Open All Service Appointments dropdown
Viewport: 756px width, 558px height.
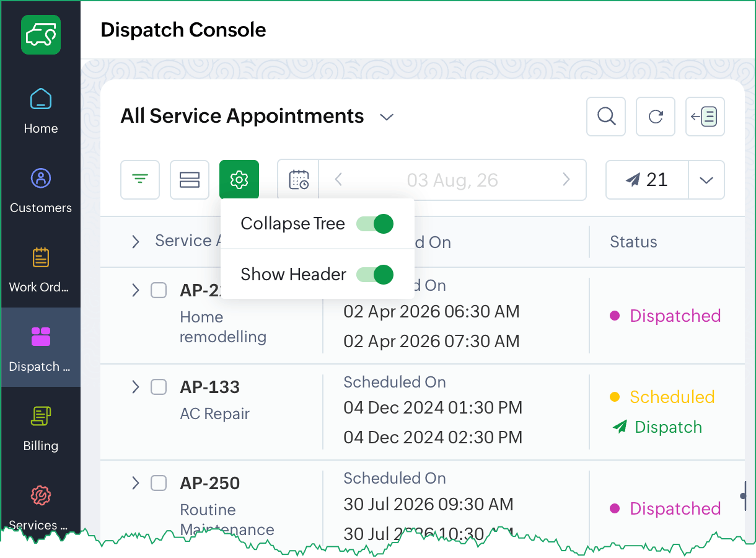tap(387, 117)
